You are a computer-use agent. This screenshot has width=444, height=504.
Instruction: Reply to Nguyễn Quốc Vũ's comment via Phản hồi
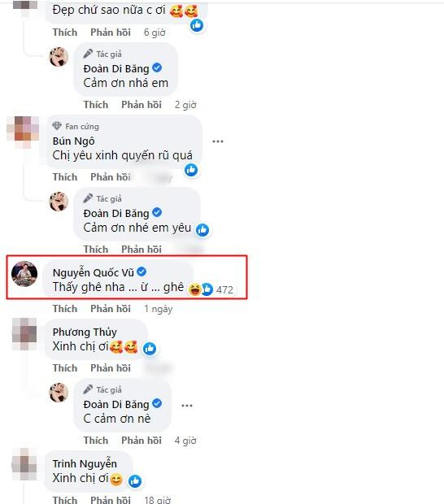[111, 309]
